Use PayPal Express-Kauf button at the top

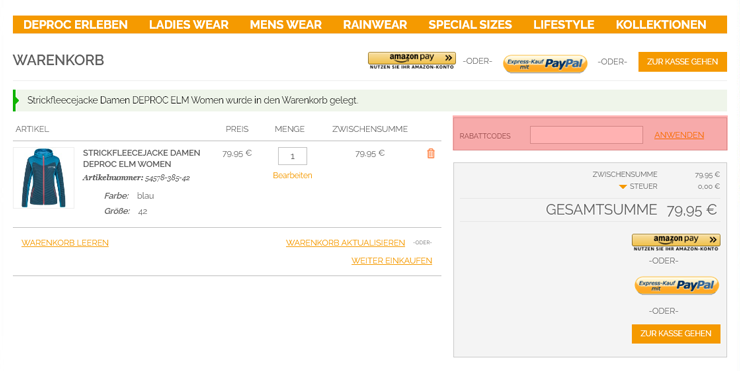(545, 64)
